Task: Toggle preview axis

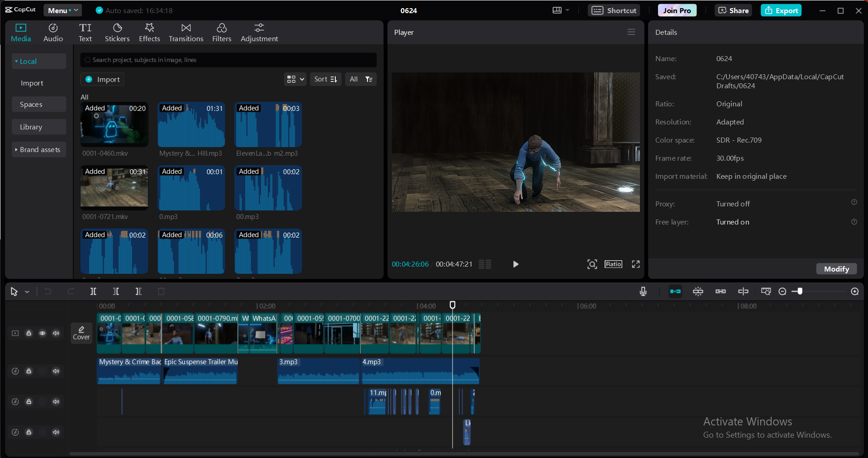Action: [x=743, y=291]
